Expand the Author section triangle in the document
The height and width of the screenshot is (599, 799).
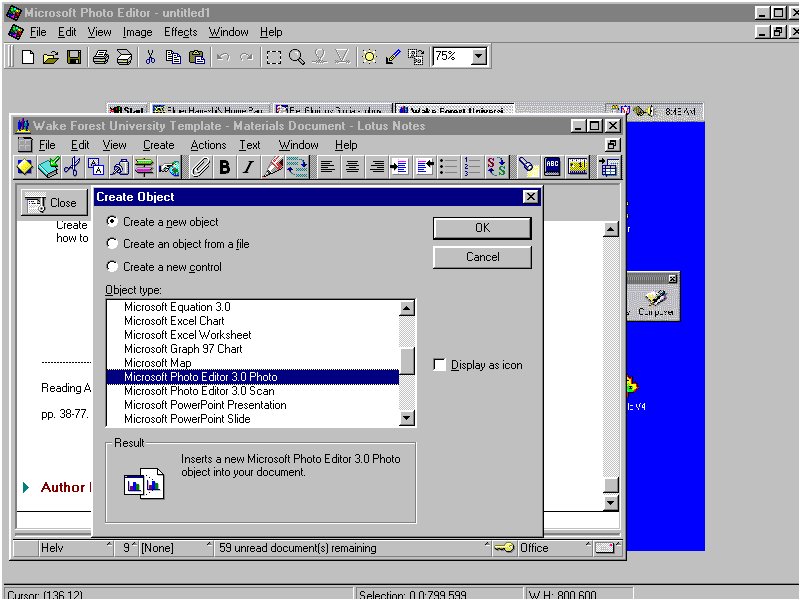point(26,487)
